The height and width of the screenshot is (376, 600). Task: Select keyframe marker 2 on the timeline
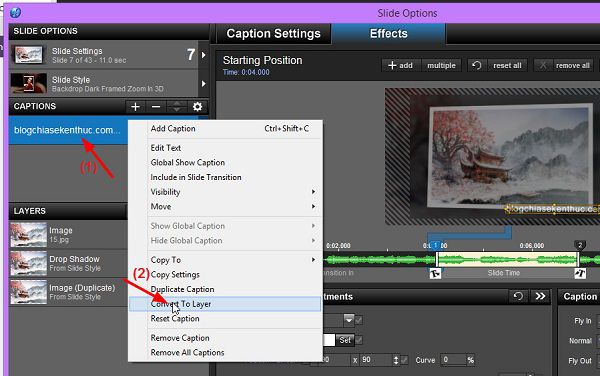pyautogui.click(x=580, y=245)
